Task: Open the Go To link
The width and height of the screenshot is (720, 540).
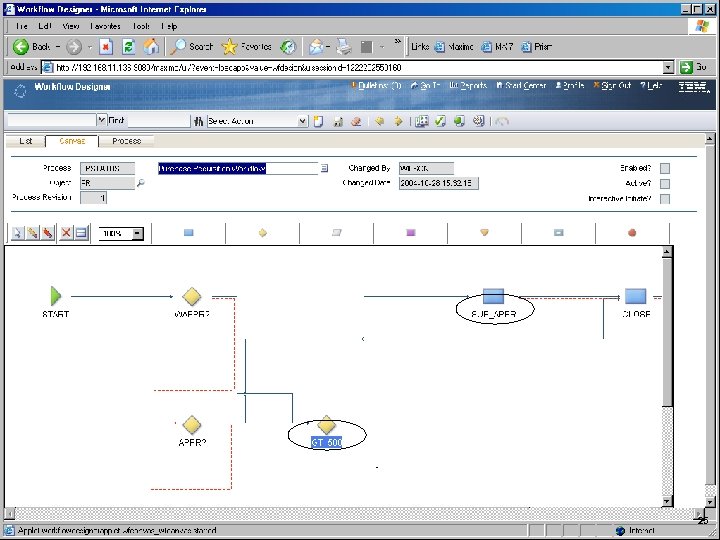Action: 425,85
